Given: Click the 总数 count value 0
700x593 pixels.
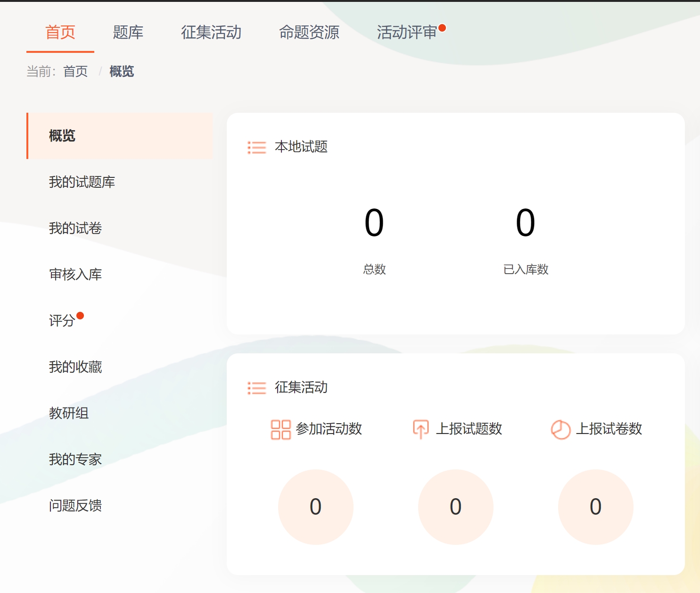Looking at the screenshot, I should (x=374, y=223).
